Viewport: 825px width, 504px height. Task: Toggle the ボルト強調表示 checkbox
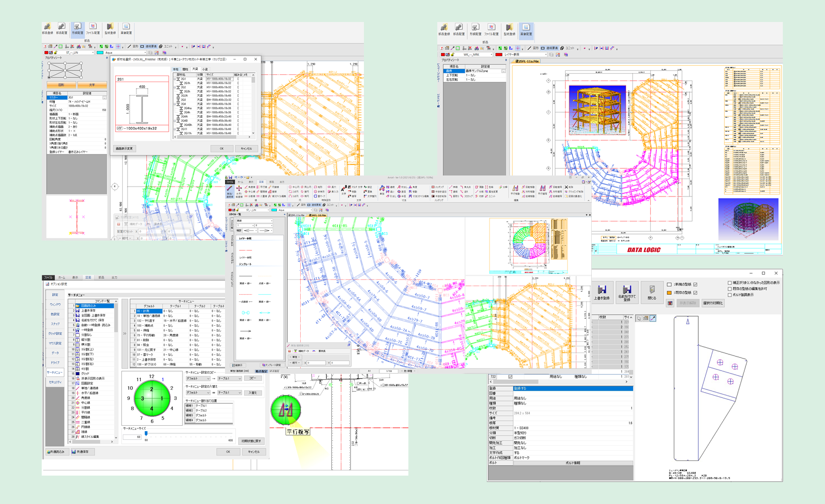[730, 295]
